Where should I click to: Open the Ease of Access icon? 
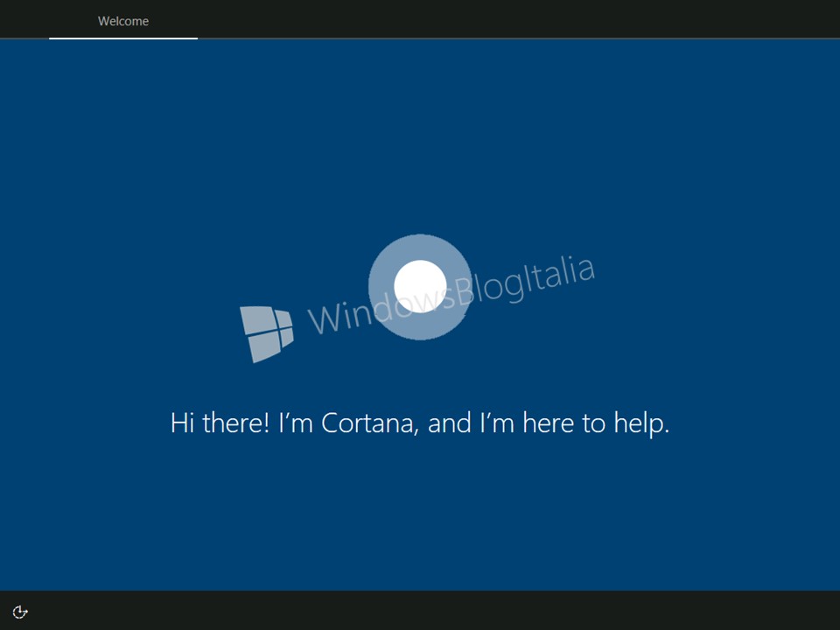[x=20, y=612]
